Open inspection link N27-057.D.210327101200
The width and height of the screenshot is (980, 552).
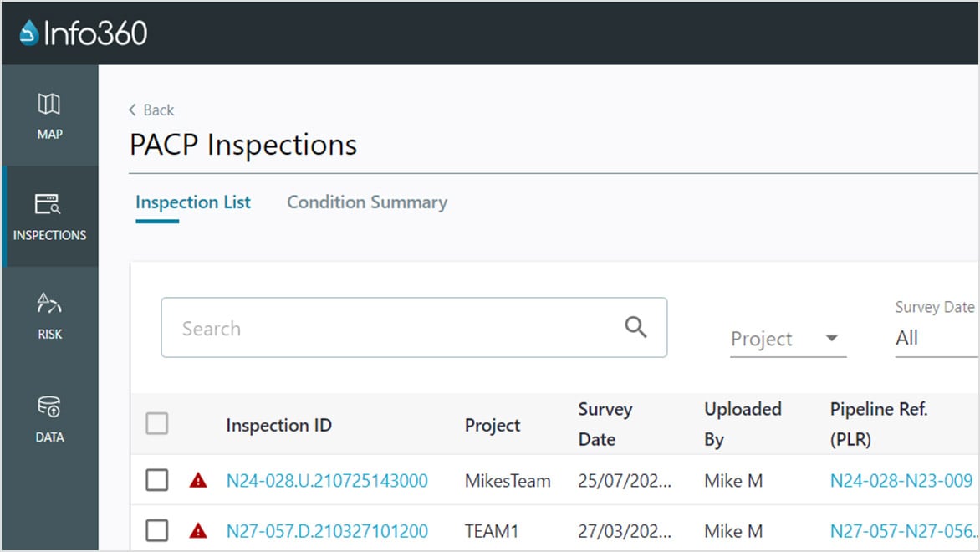(x=327, y=531)
